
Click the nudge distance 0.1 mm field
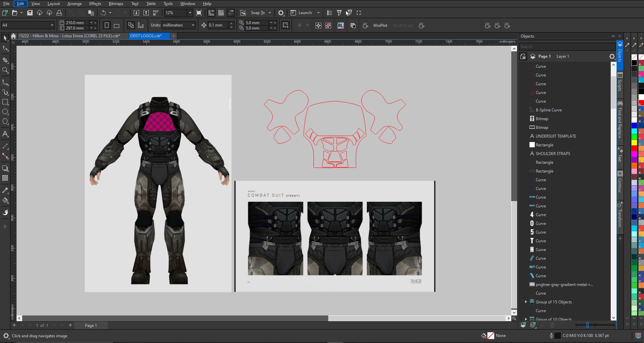(218, 25)
